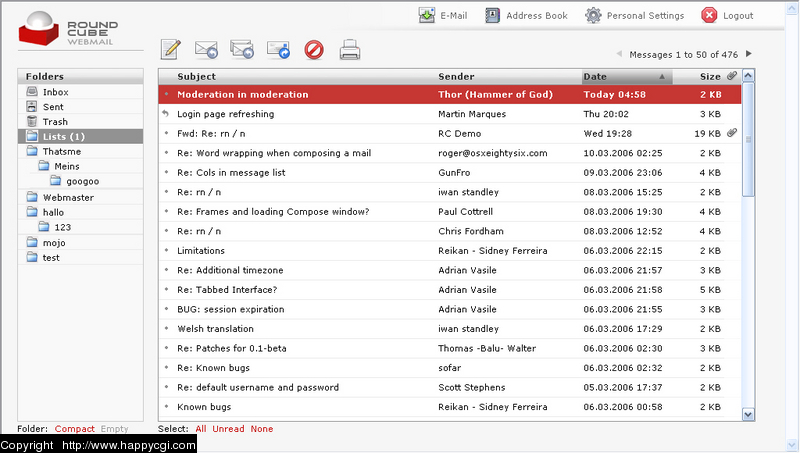Sort messages by Subject column header
The width and height of the screenshot is (800, 453).
point(196,77)
